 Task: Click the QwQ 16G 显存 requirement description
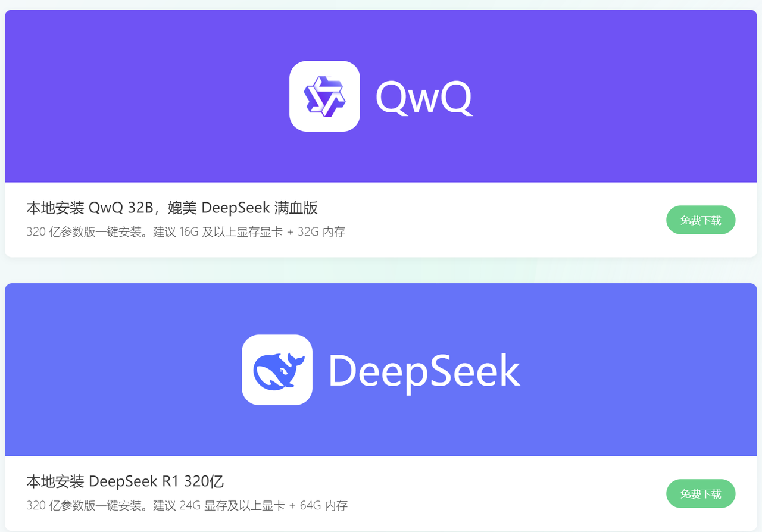tap(186, 232)
